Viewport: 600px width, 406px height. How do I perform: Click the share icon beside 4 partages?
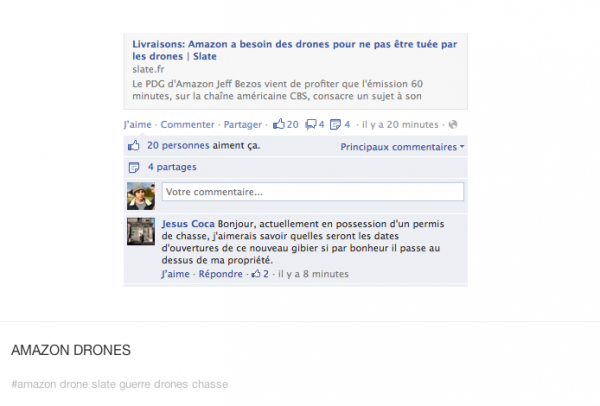[x=134, y=167]
